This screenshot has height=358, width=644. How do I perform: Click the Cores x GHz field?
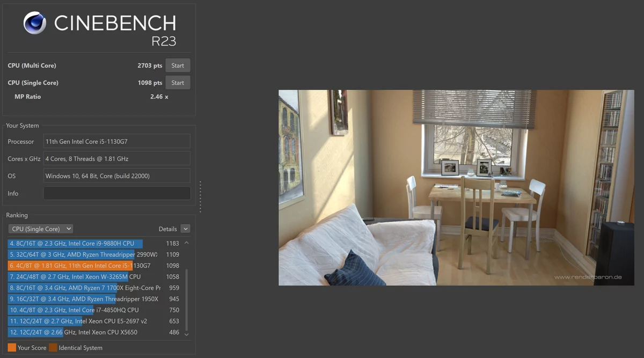pos(117,159)
